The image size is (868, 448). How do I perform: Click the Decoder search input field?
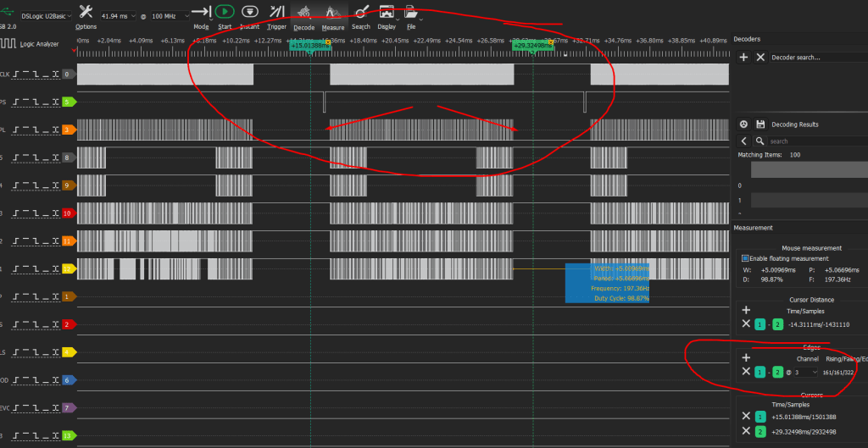814,58
